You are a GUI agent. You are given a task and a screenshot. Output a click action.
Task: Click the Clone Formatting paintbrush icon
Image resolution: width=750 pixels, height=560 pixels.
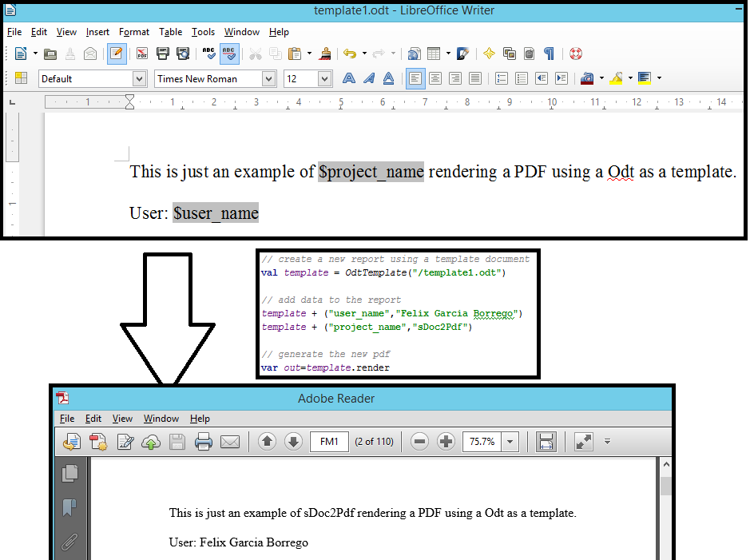click(325, 54)
